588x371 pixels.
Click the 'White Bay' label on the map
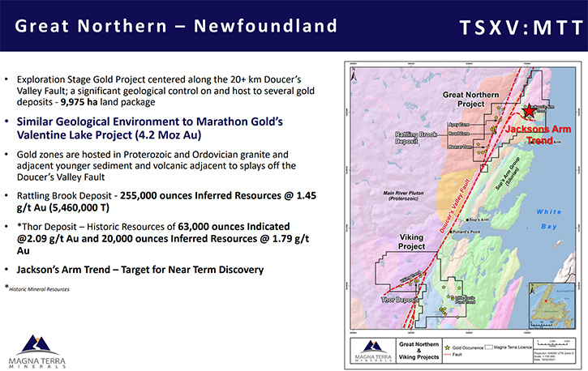pos(548,219)
